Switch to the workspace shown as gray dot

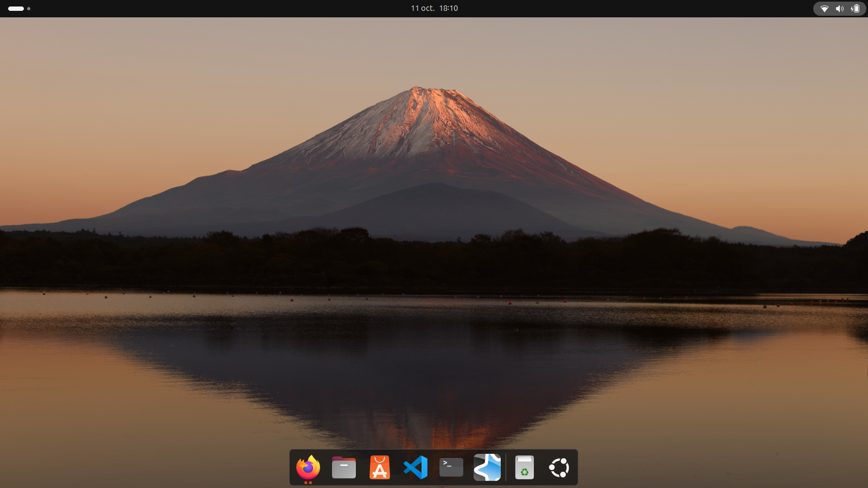coord(29,9)
